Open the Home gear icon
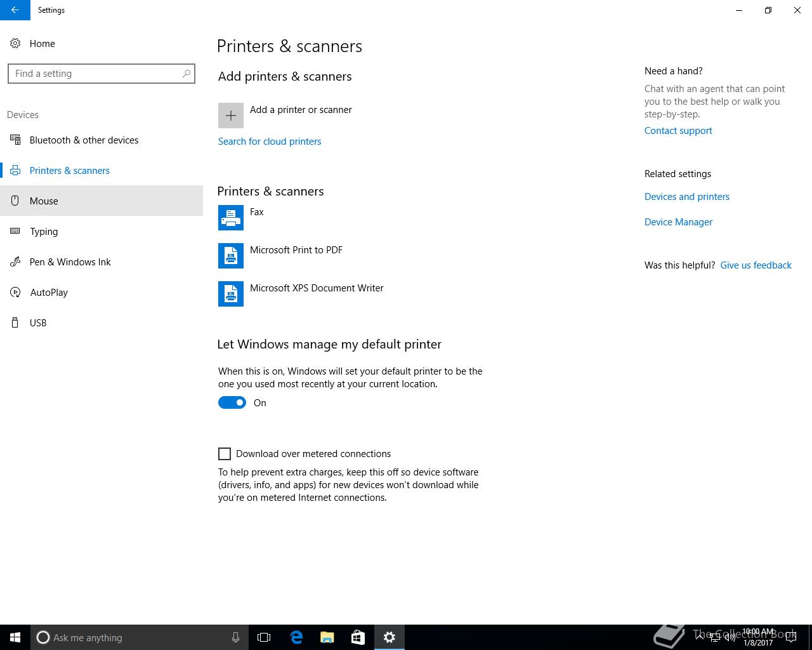Viewport: 812px width, 650px height. tap(15, 43)
